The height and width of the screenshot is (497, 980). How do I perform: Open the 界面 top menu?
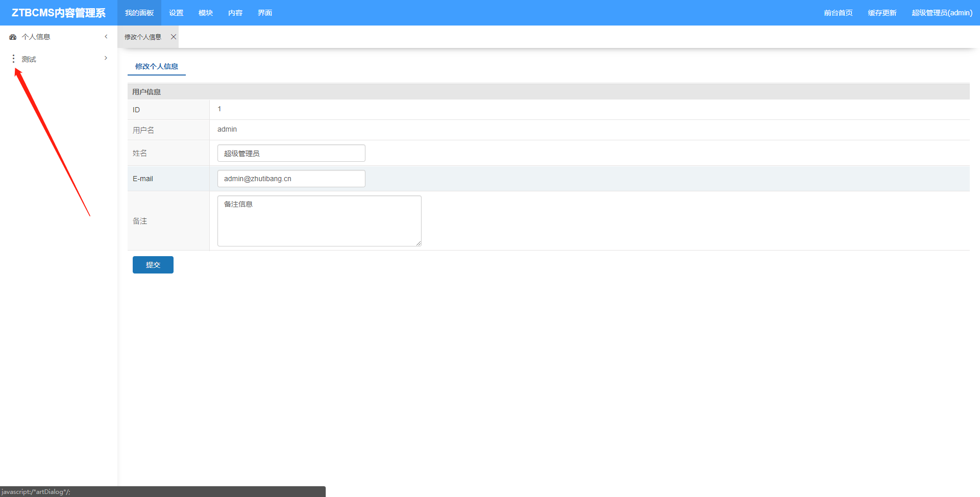pyautogui.click(x=265, y=13)
